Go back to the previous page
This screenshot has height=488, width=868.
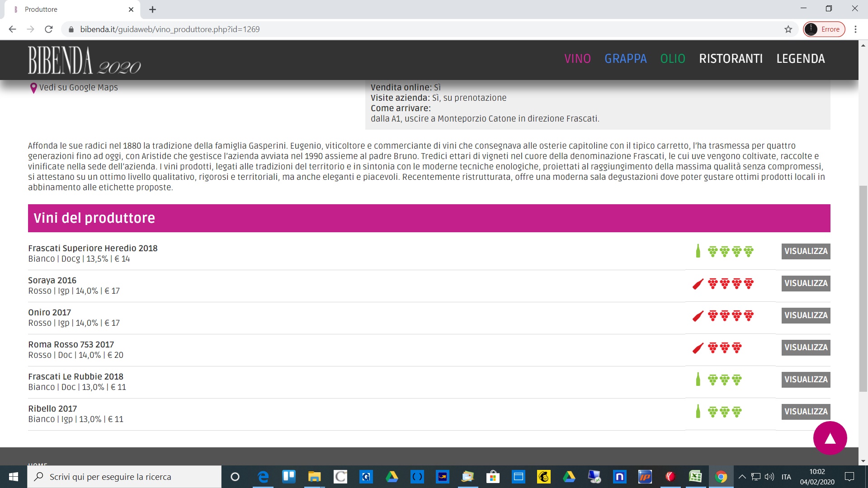pyautogui.click(x=13, y=29)
